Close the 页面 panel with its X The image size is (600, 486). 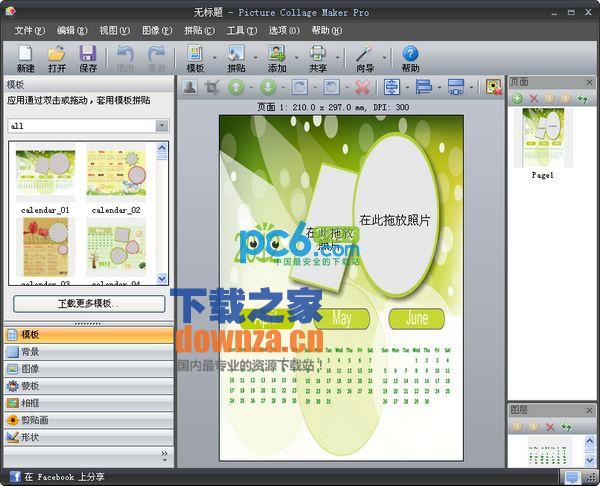[x=589, y=82]
